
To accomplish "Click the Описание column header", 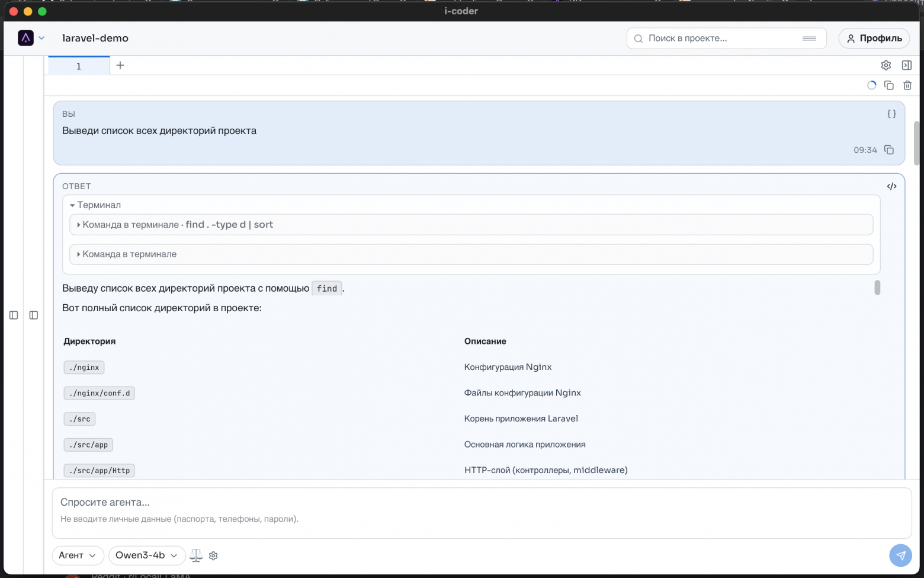I will click(x=485, y=341).
